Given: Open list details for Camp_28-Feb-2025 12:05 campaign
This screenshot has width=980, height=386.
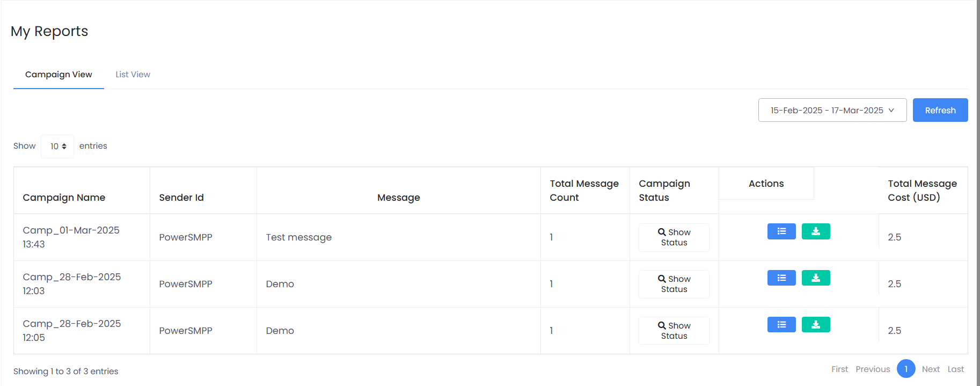Looking at the screenshot, I should (781, 325).
